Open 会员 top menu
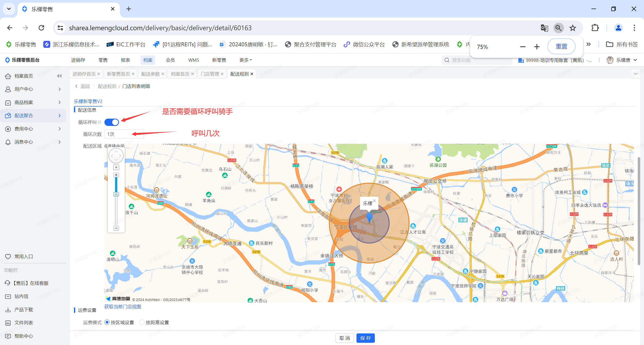The width and height of the screenshot is (644, 345). 170,60
